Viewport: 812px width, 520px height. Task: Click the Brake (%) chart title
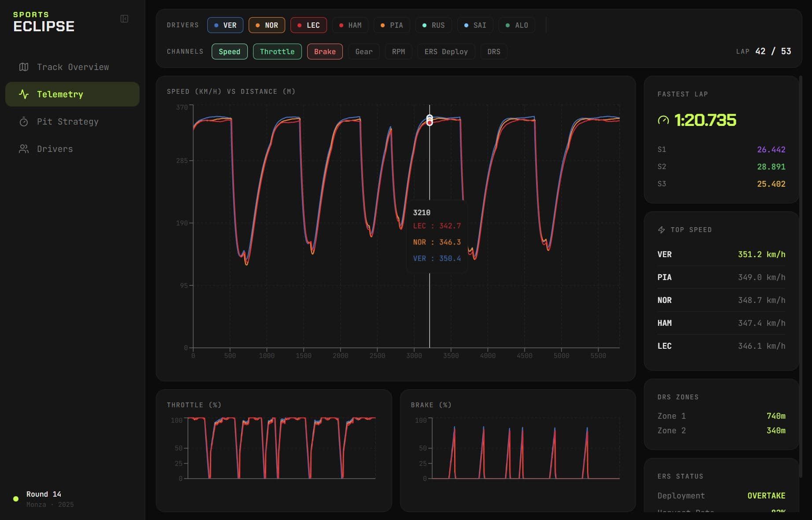click(431, 405)
